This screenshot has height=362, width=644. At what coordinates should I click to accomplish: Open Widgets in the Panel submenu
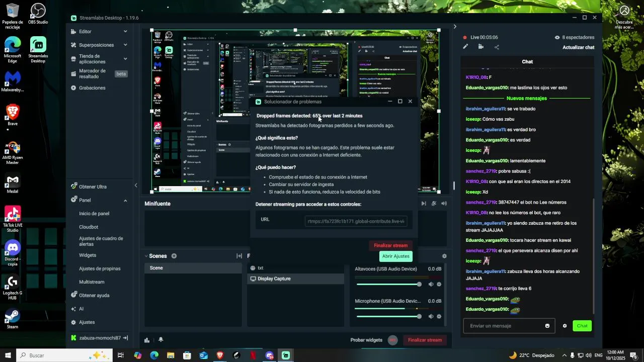coord(88,255)
